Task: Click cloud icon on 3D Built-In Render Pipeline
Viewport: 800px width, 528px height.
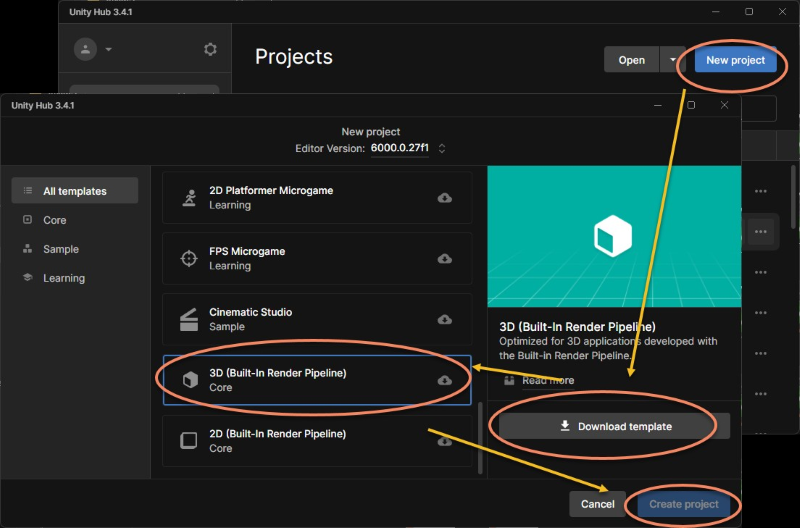Action: point(444,381)
